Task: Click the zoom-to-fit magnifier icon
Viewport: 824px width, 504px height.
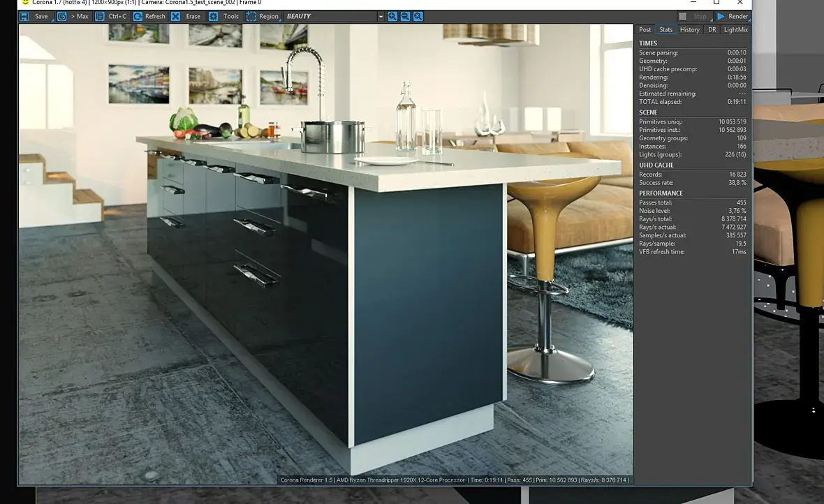Action: pyautogui.click(x=418, y=16)
